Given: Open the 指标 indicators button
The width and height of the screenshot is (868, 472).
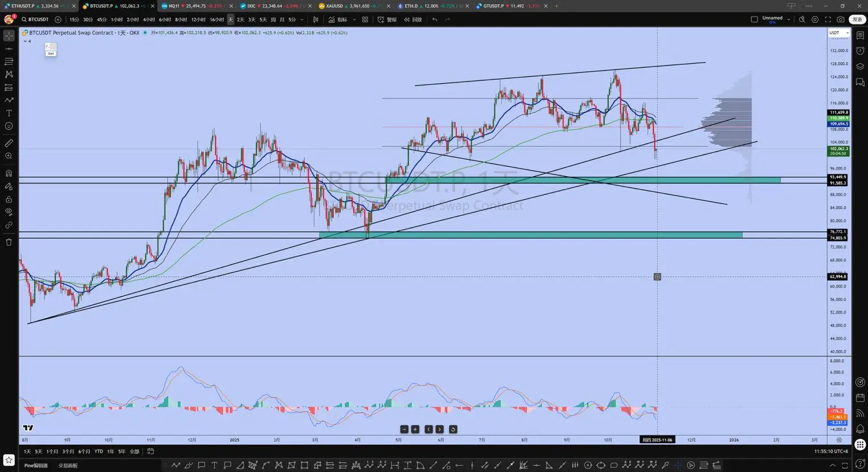Looking at the screenshot, I should [338, 19].
